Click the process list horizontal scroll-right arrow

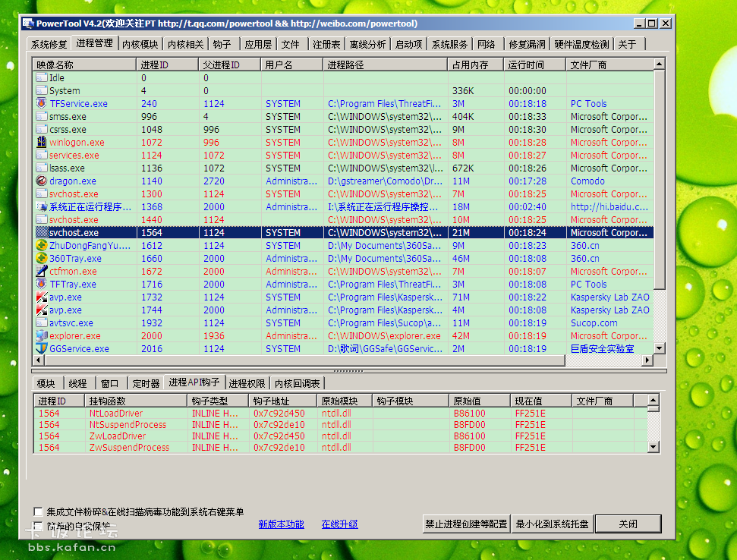click(x=647, y=360)
